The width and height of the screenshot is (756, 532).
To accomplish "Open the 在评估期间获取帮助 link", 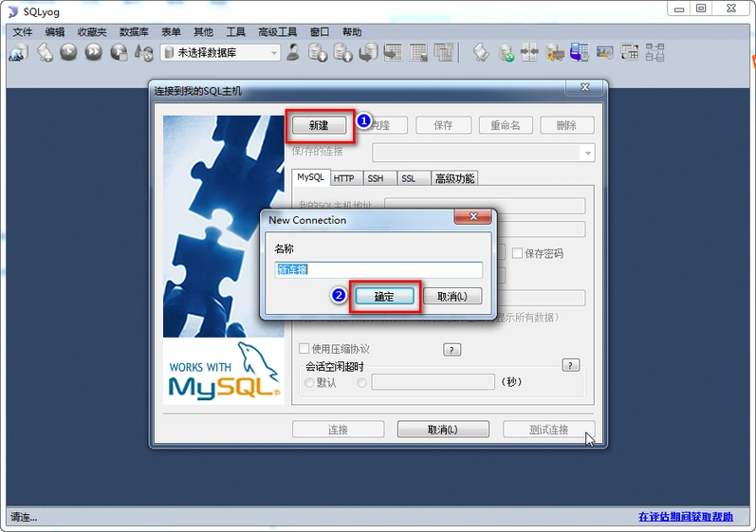I will [x=686, y=517].
